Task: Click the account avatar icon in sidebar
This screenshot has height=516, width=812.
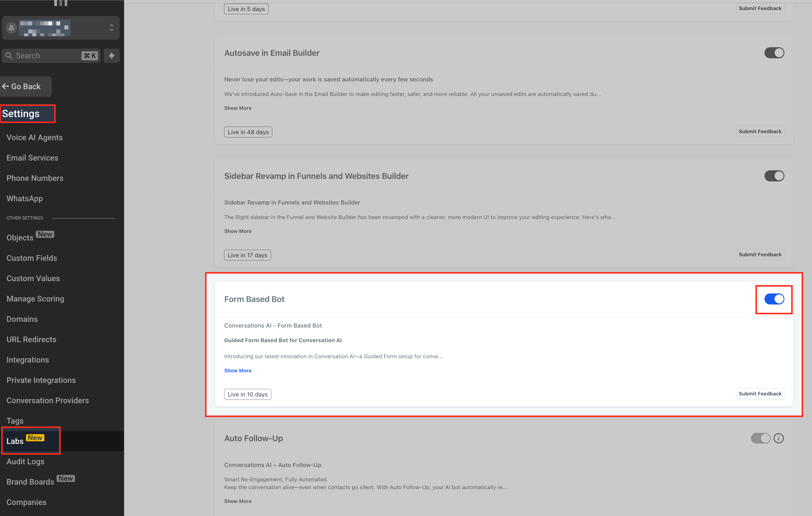Action: coord(12,28)
